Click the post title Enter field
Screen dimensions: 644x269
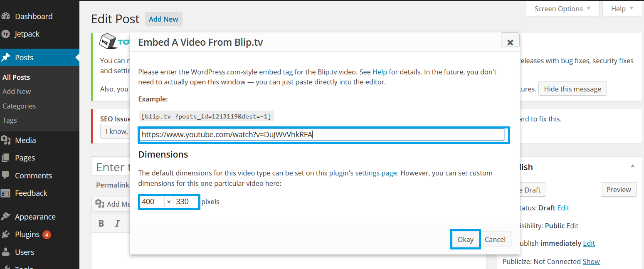point(110,167)
